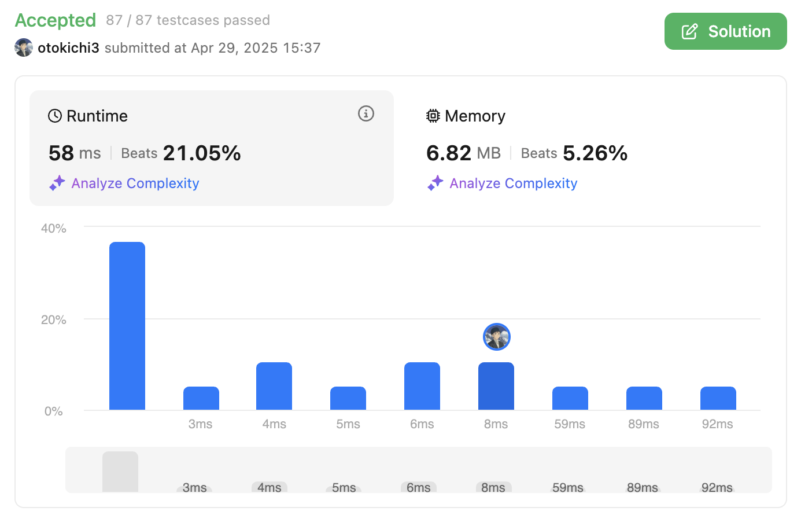This screenshot has width=812, height=522.
Task: Open the Solution button
Action: 725,31
